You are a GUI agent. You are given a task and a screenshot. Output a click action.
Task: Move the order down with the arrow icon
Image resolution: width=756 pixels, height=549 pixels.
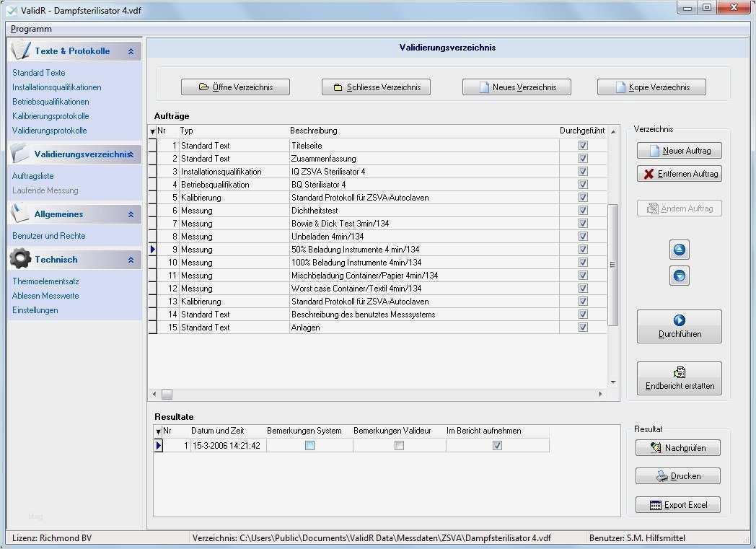tap(679, 276)
